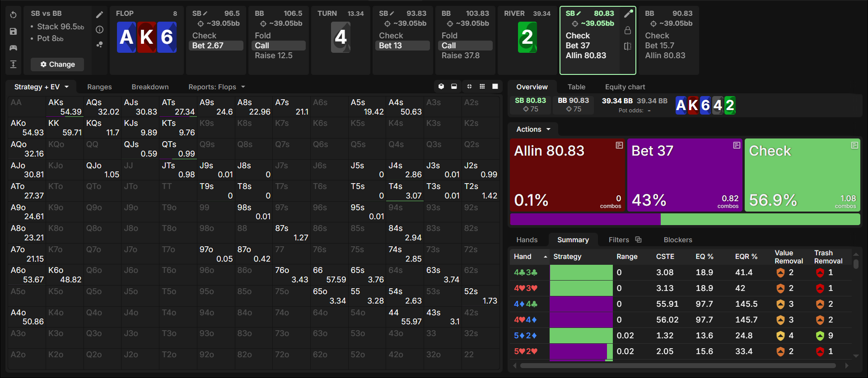Open the Check action card detail icon

click(x=854, y=145)
